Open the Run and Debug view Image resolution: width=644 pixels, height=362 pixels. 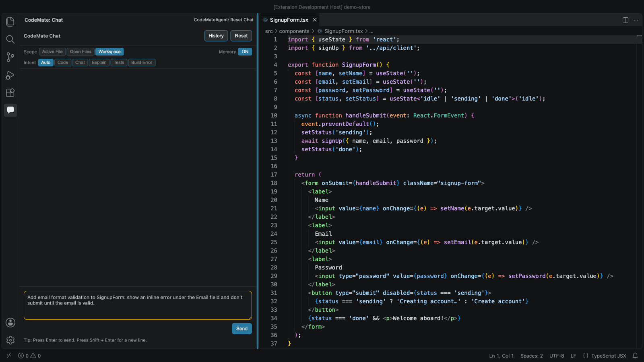(x=10, y=75)
